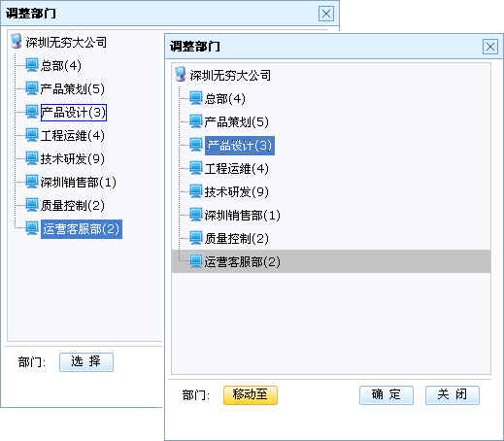Click icon next to 产品策划(5) in front dialog

pos(196,121)
